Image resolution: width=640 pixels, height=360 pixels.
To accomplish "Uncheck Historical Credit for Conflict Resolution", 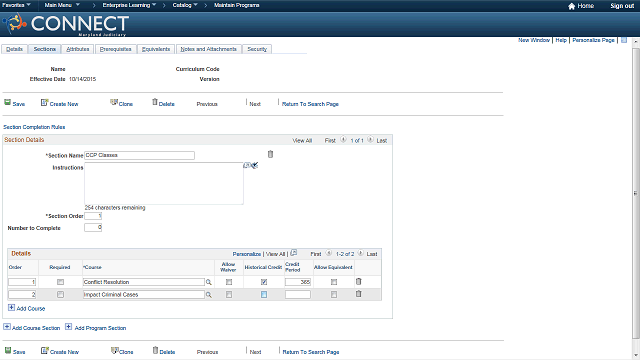I will pos(264,282).
